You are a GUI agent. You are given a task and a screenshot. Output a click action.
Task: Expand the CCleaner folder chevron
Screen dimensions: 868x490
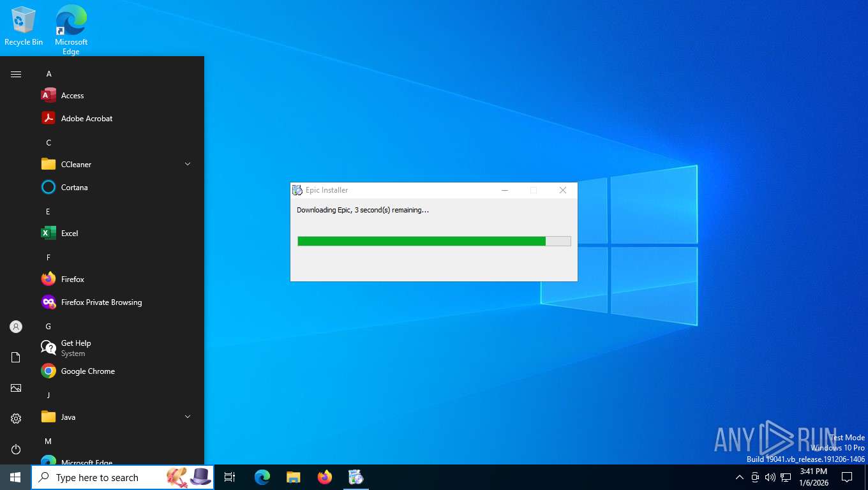(x=188, y=165)
